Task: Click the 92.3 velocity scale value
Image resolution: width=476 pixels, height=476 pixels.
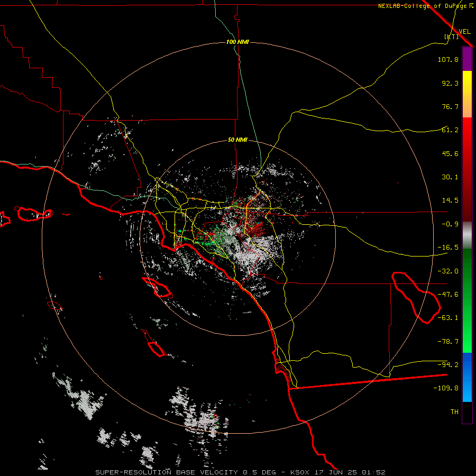Action: pos(450,83)
